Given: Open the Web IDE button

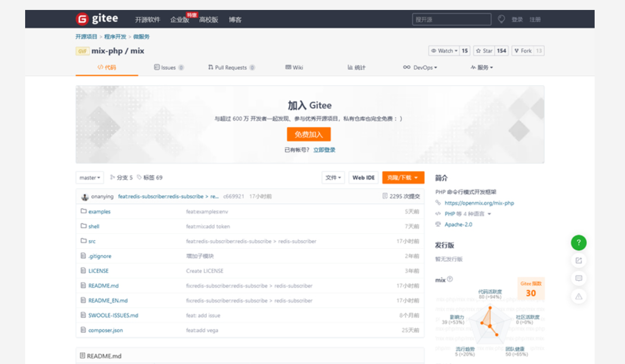Looking at the screenshot, I should pyautogui.click(x=364, y=178).
